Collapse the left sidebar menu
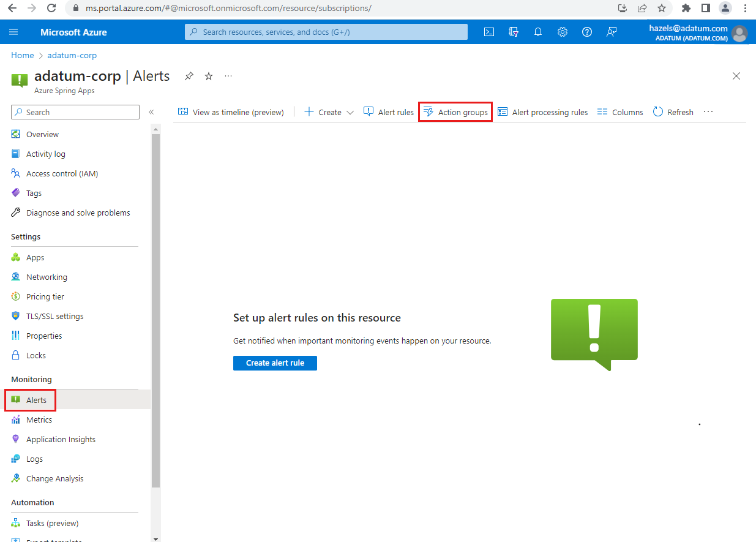756x542 pixels. pos(151,112)
